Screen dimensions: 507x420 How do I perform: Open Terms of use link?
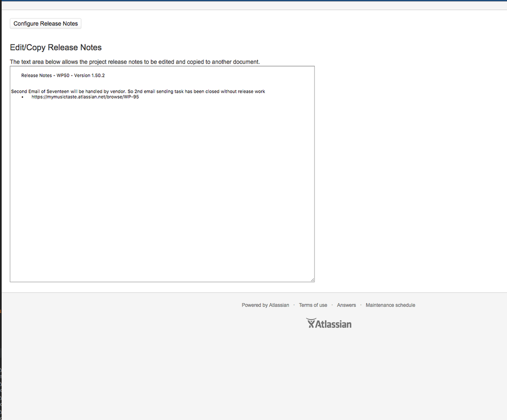pos(313,305)
